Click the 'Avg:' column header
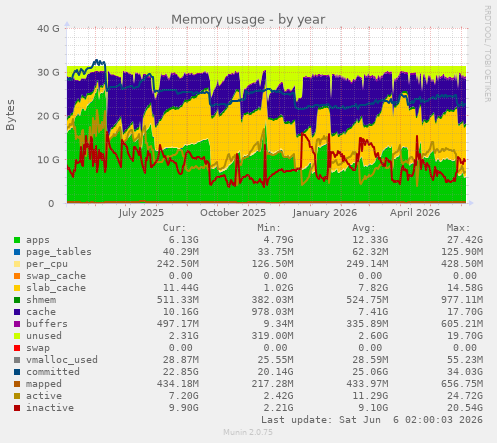 364,228
